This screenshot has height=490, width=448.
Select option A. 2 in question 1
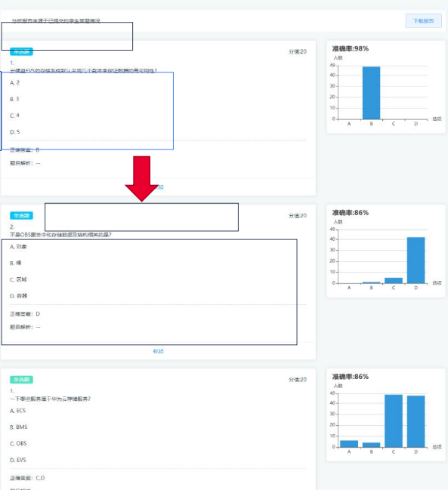coord(14,82)
